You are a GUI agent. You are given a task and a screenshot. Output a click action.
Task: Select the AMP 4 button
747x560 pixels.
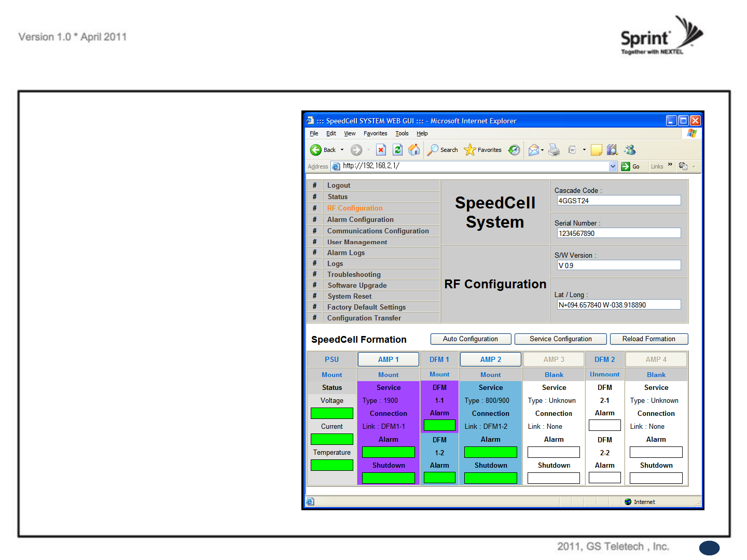(x=656, y=359)
